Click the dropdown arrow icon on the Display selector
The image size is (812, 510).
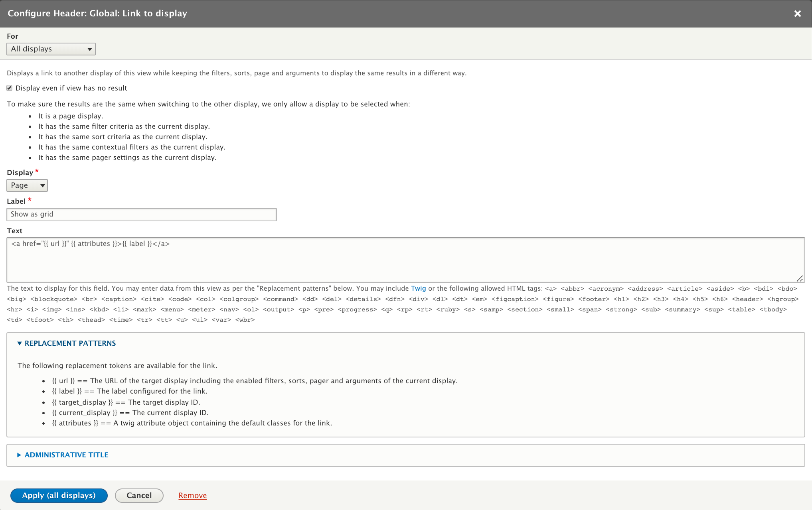[42, 185]
